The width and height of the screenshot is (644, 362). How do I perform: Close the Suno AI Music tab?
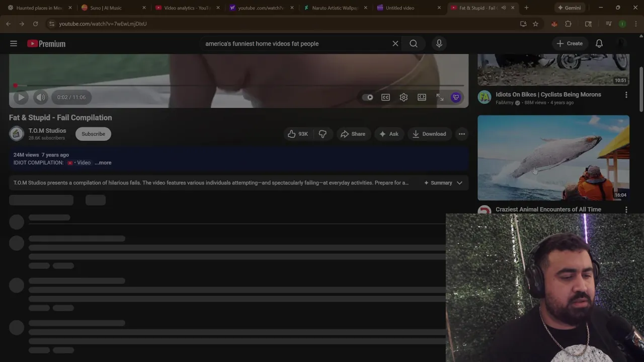click(144, 8)
